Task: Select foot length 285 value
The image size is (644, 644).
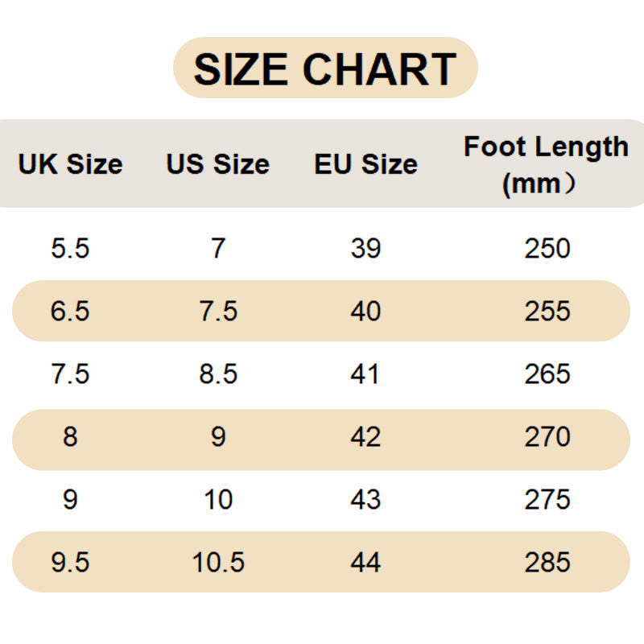Action: tap(547, 563)
